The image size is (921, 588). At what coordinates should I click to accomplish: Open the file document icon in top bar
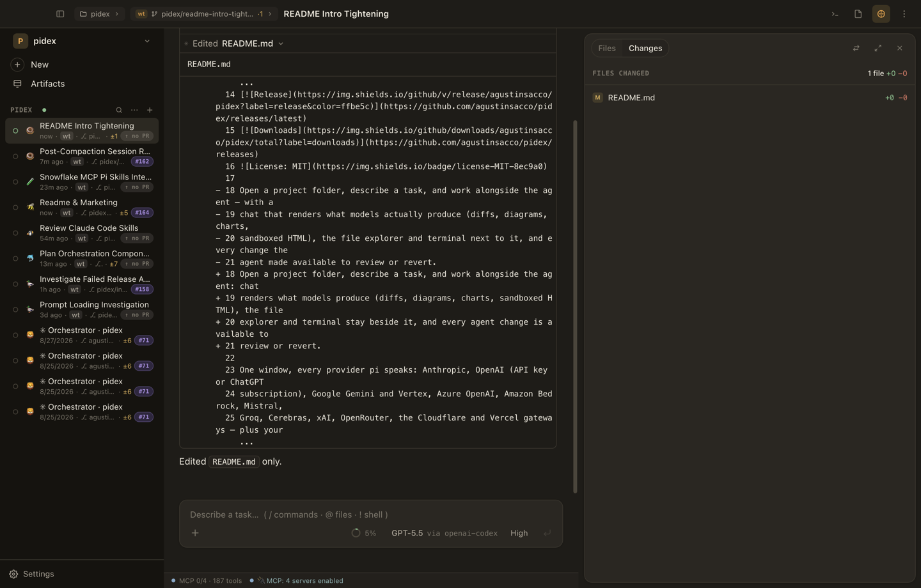tap(858, 14)
